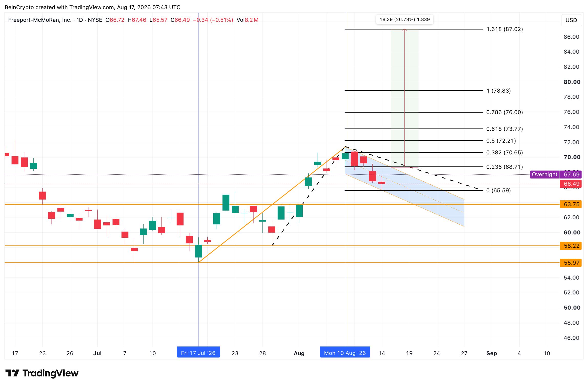Click the −0.34 (−0.51%) change value
588x387 pixels.
213,20
